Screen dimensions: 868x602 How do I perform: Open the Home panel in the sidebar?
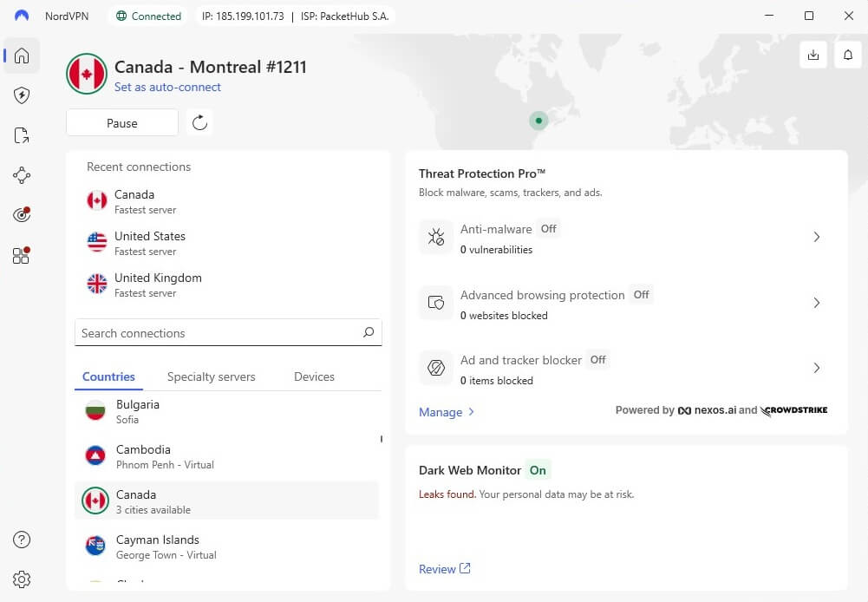(22, 56)
